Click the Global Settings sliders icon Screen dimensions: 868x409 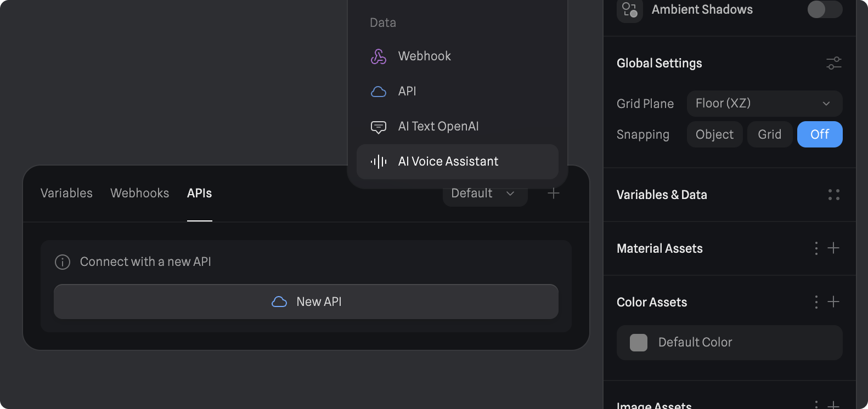(x=833, y=63)
